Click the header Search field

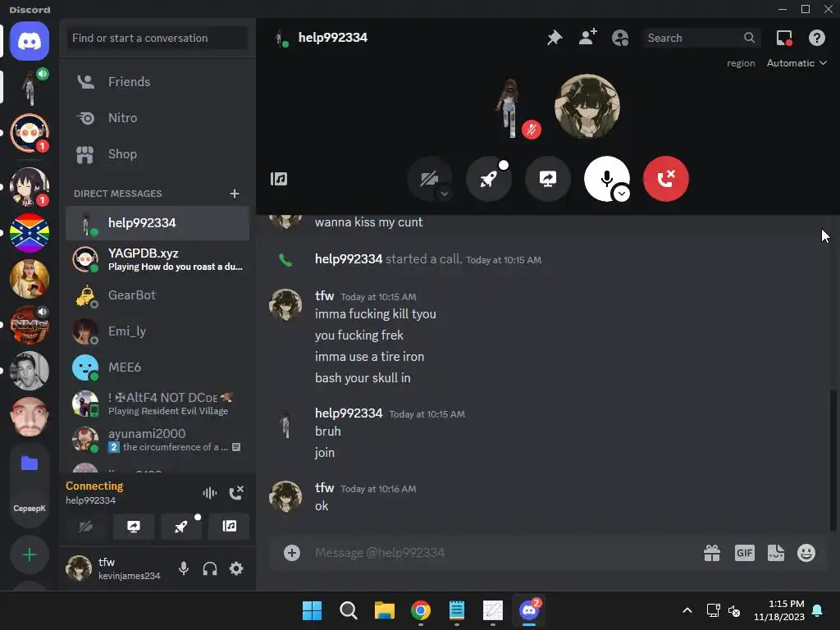(x=702, y=38)
